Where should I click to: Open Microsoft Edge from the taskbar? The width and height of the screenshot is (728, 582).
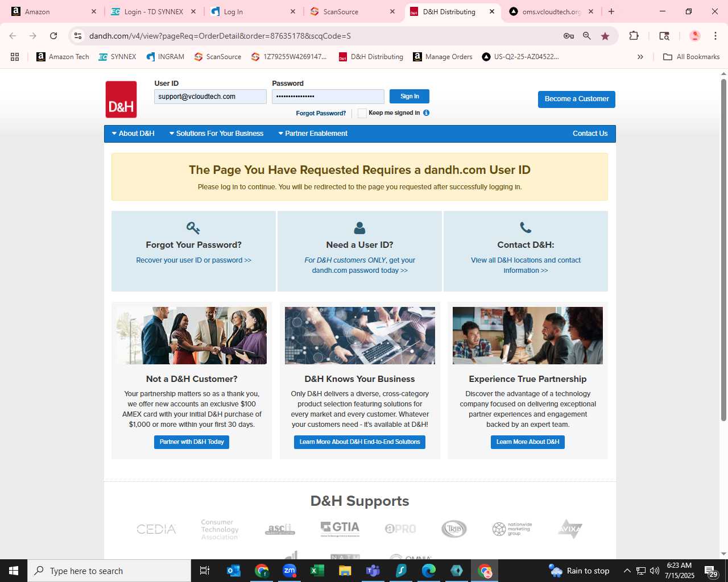coord(429,571)
